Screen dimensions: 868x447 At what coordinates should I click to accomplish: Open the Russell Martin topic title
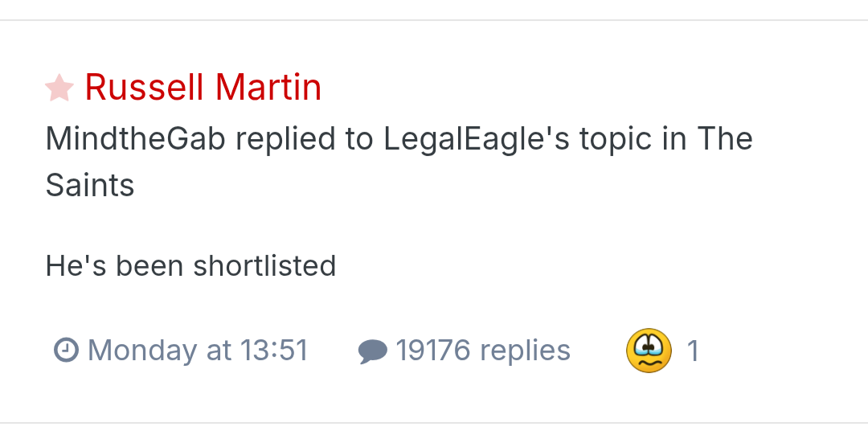[203, 87]
